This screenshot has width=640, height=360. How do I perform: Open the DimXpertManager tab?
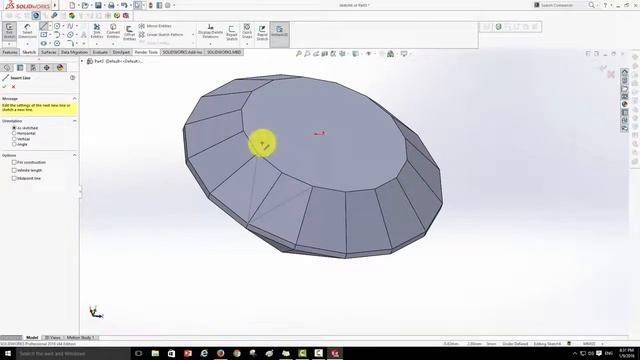[x=47, y=68]
